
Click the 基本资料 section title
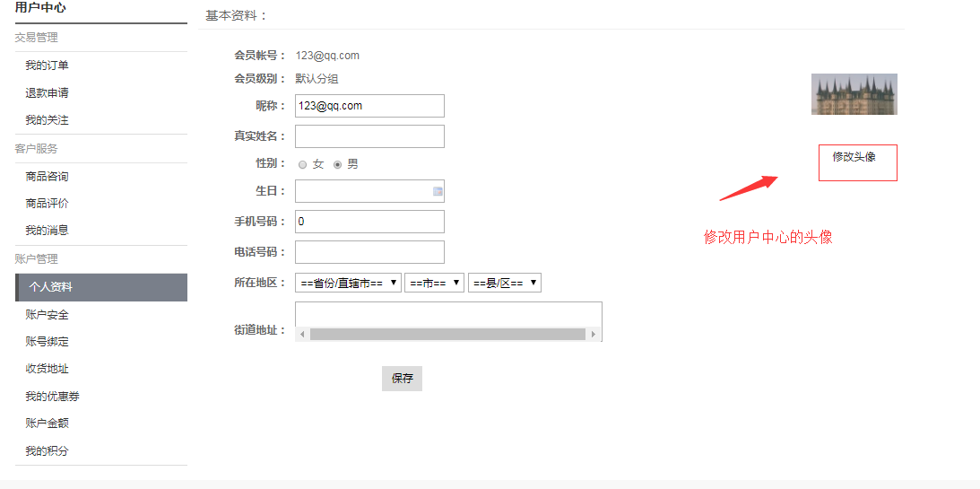[236, 15]
